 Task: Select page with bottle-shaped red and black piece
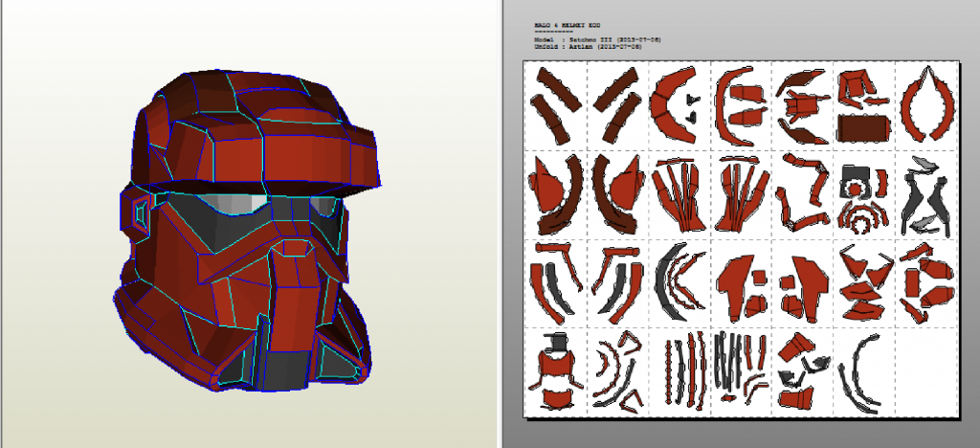pyautogui.click(x=555, y=371)
